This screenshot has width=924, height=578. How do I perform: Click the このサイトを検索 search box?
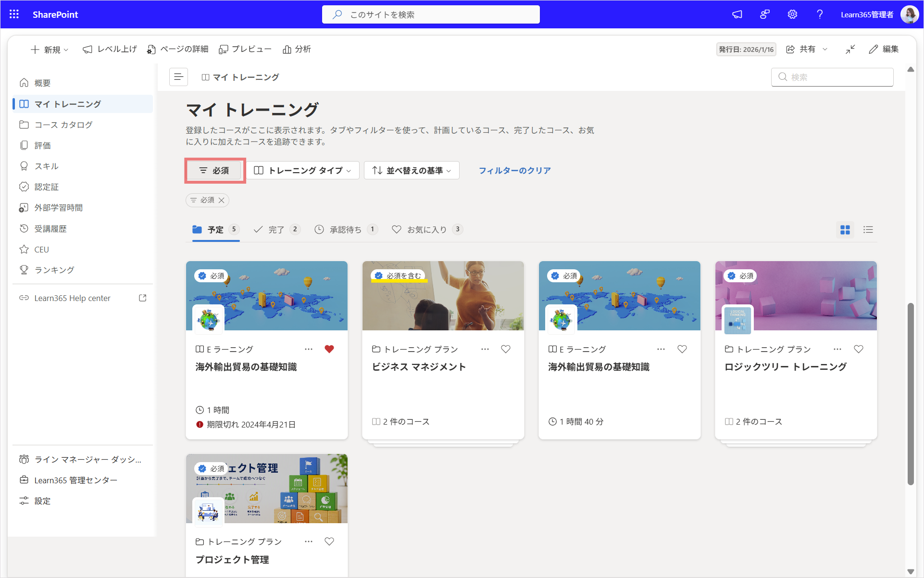[431, 14]
